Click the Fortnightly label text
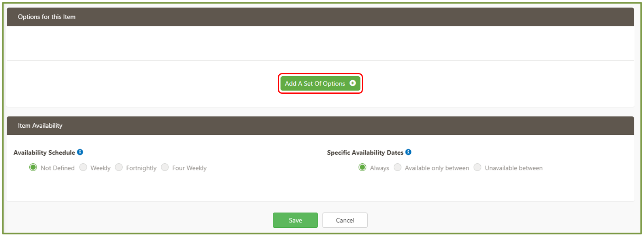This screenshot has height=236, width=644. point(141,168)
